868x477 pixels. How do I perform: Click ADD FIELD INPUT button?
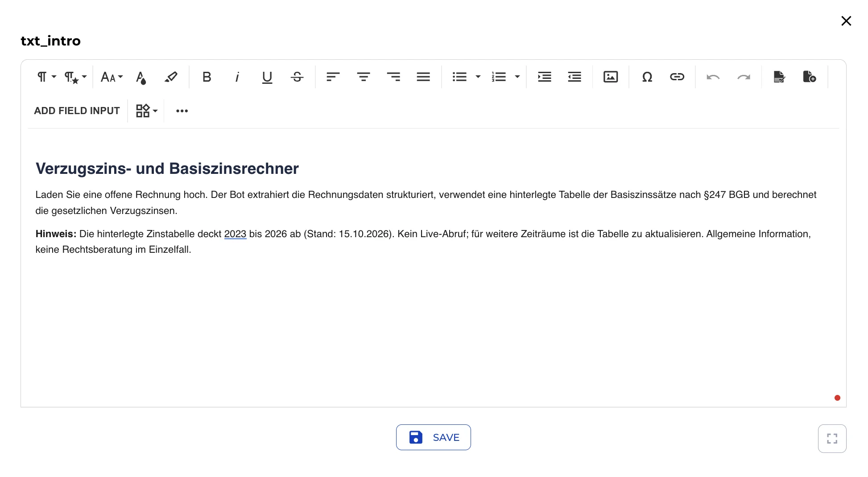tap(77, 111)
